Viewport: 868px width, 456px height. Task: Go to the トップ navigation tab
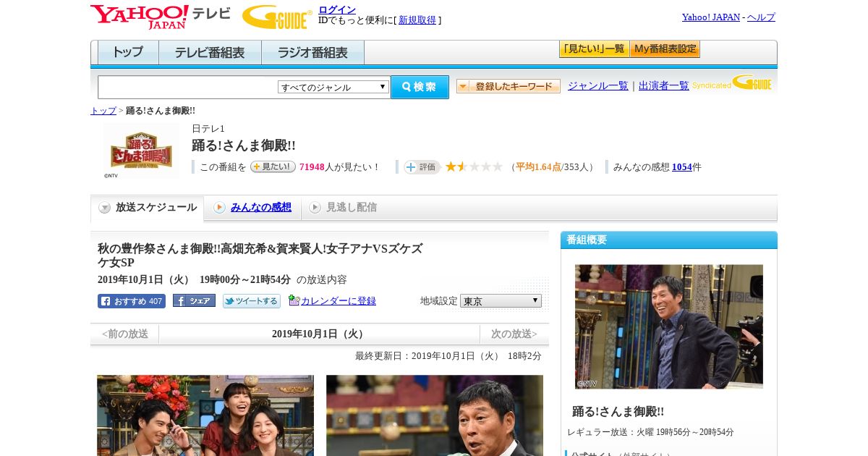tap(128, 53)
